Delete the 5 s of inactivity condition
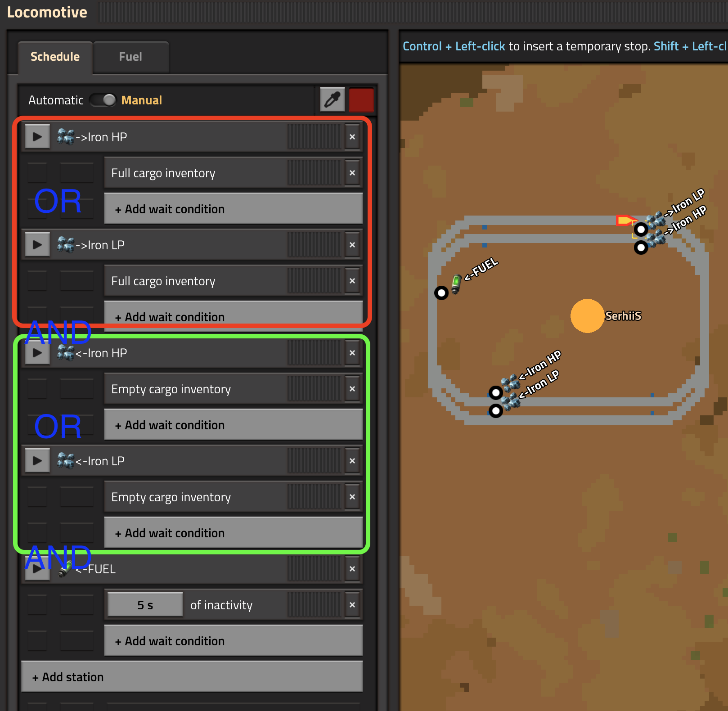The image size is (728, 711). pyautogui.click(x=352, y=605)
